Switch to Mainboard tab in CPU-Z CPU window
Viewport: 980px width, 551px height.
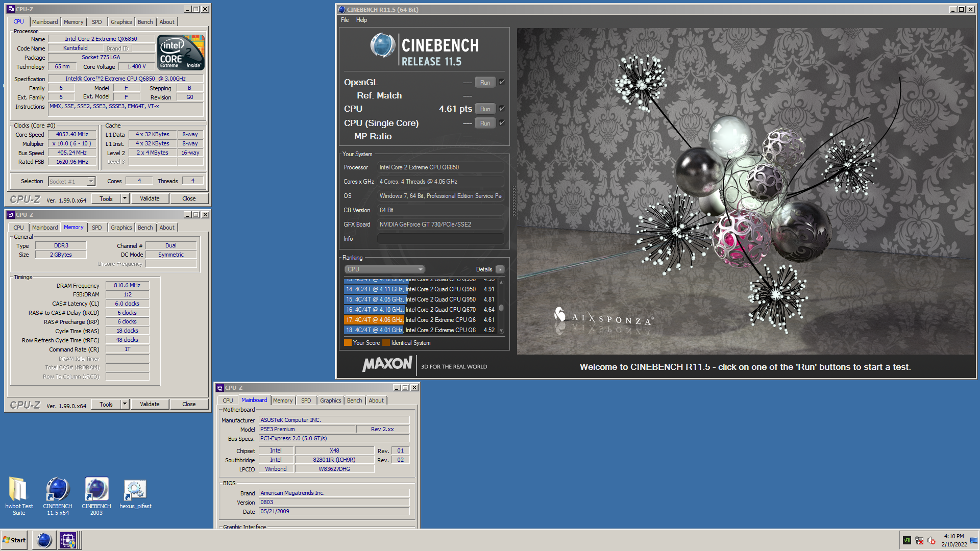coord(45,22)
